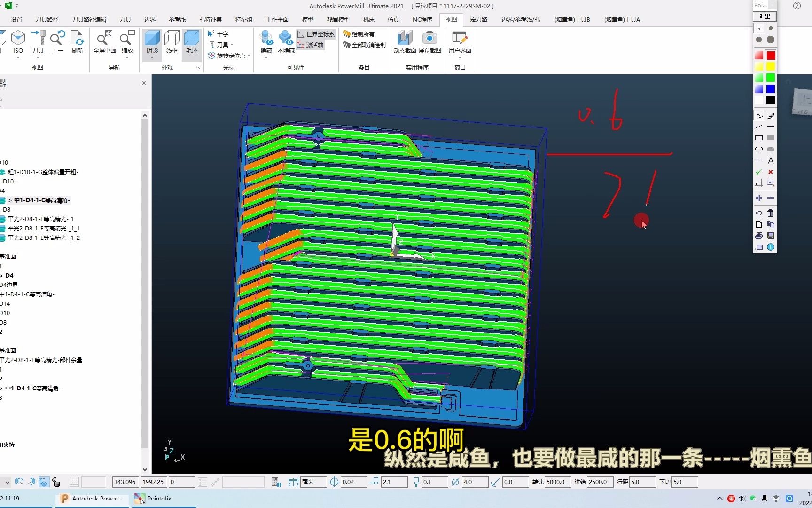Take a 屏幕截图 screenshot
812x508 pixels.
point(429,38)
